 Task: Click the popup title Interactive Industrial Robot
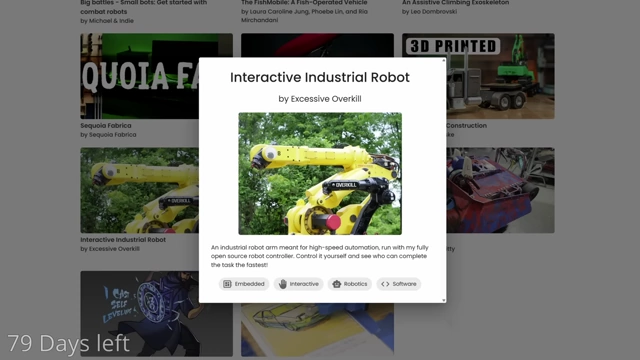coord(320,78)
